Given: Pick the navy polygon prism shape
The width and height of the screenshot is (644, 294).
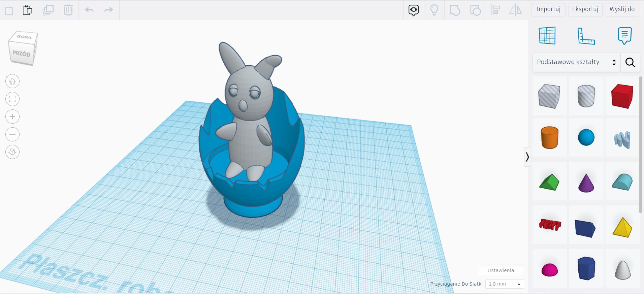Looking at the screenshot, I should pyautogui.click(x=586, y=268).
